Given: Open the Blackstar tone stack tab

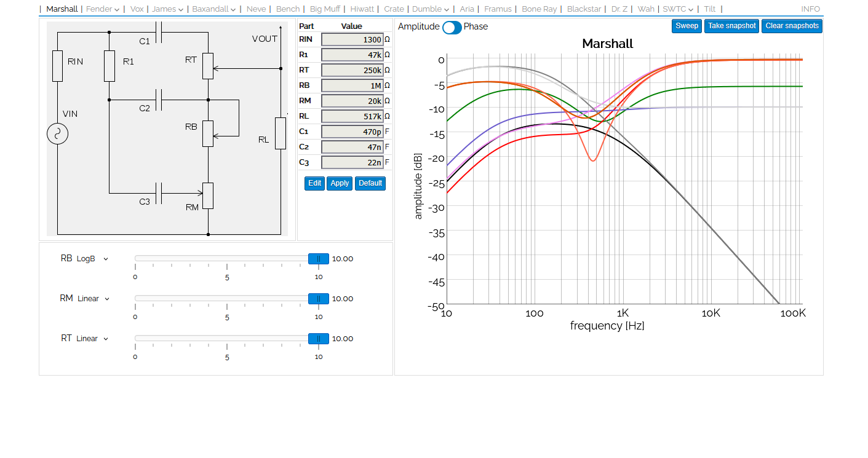Looking at the screenshot, I should (584, 9).
